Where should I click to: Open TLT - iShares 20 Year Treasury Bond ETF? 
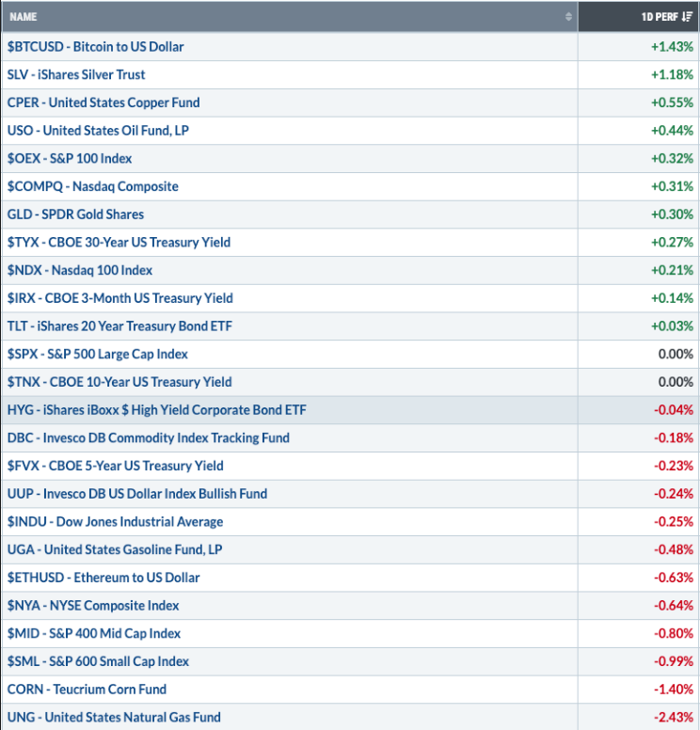[119, 325]
